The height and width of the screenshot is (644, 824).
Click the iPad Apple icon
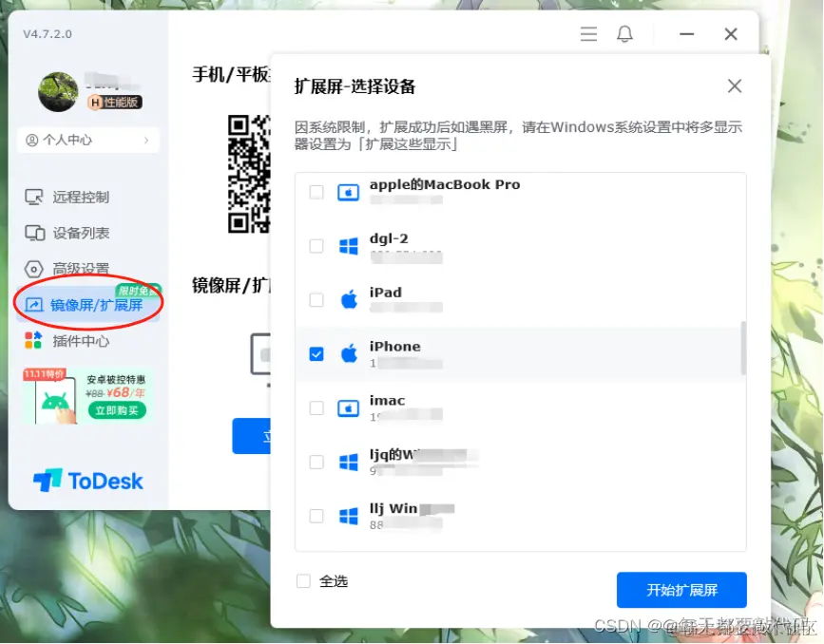[349, 299]
